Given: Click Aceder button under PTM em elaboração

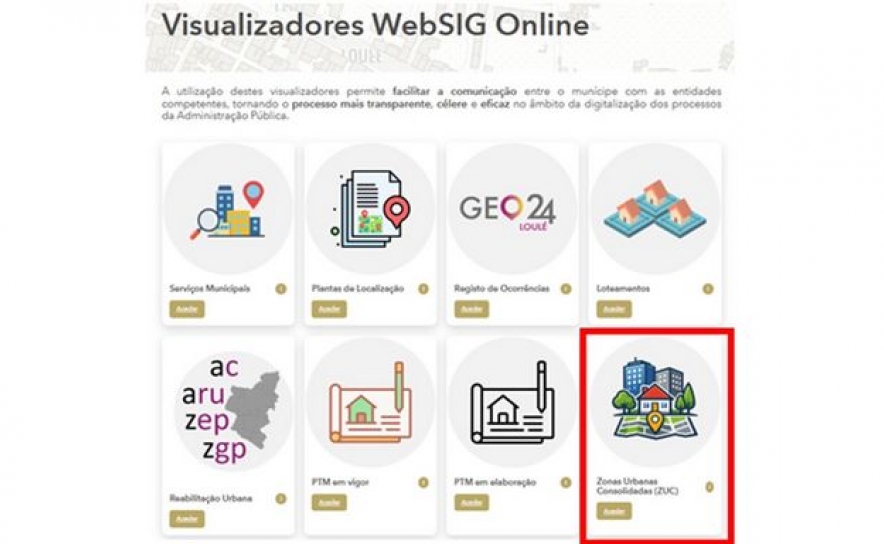Looking at the screenshot, I should 471,502.
